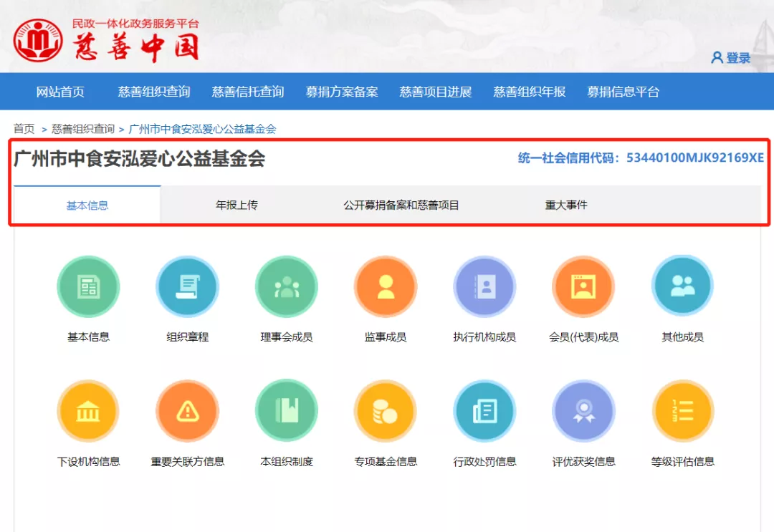774x532 pixels.
Task: Open 慈善信托查询 in the navigation bar
Action: point(248,92)
